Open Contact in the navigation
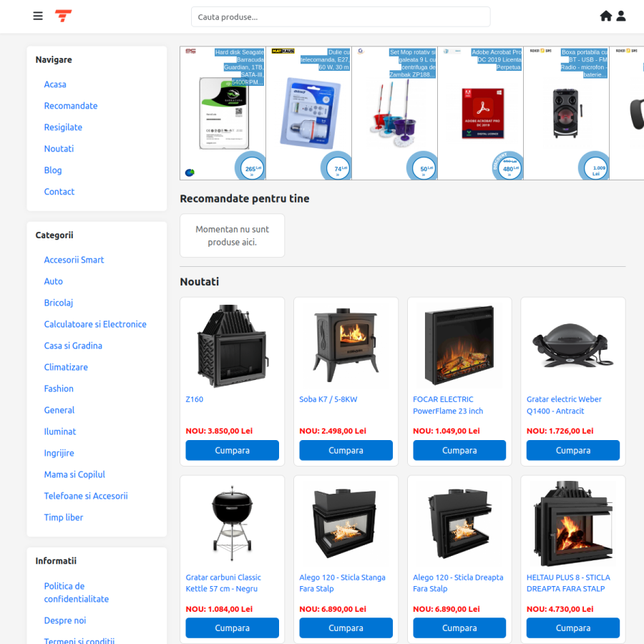 pyautogui.click(x=59, y=191)
